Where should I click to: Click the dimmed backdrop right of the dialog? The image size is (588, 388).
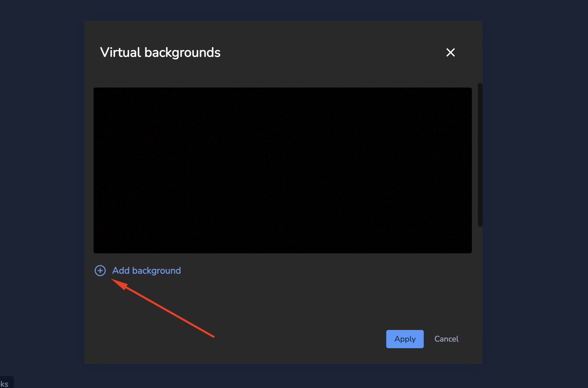pos(535,192)
